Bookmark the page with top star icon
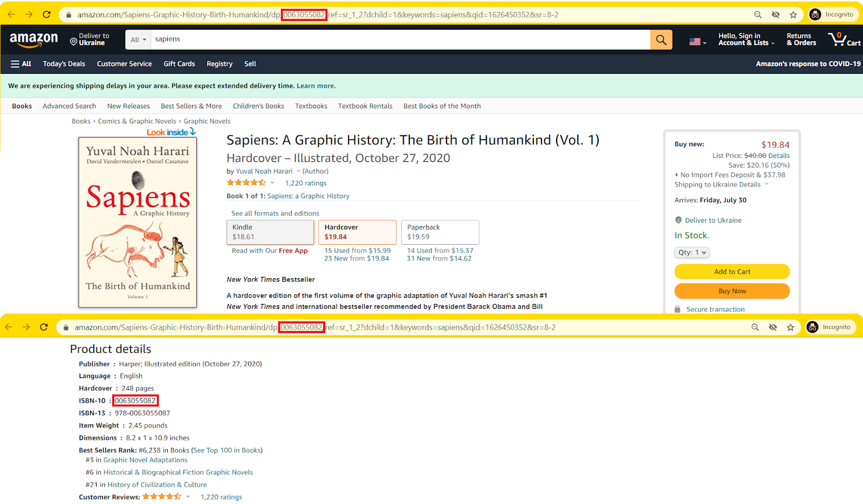The width and height of the screenshot is (863, 504). click(793, 15)
